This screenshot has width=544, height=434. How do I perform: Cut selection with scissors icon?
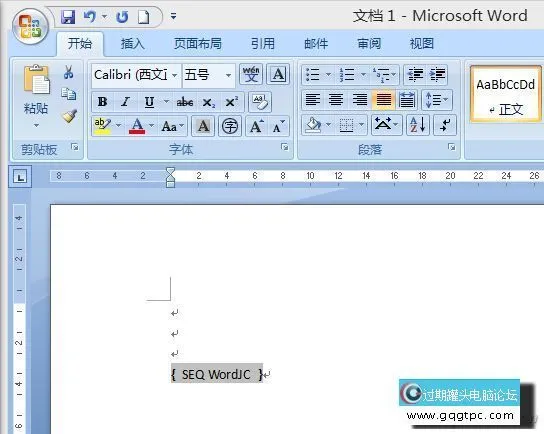pyautogui.click(x=69, y=72)
